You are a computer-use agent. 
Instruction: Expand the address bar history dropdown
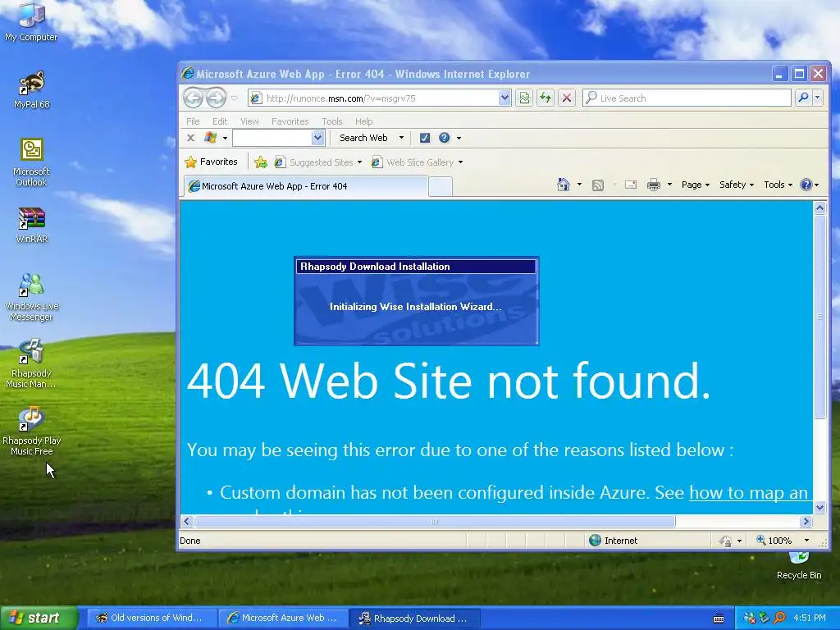(504, 98)
